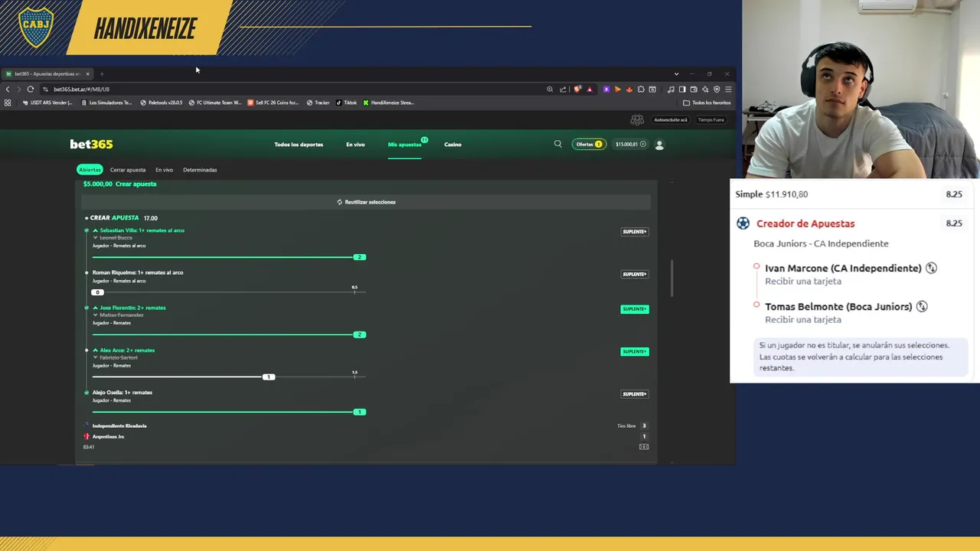
Task: Select the Cerrar apuesta tab
Action: [x=128, y=170]
